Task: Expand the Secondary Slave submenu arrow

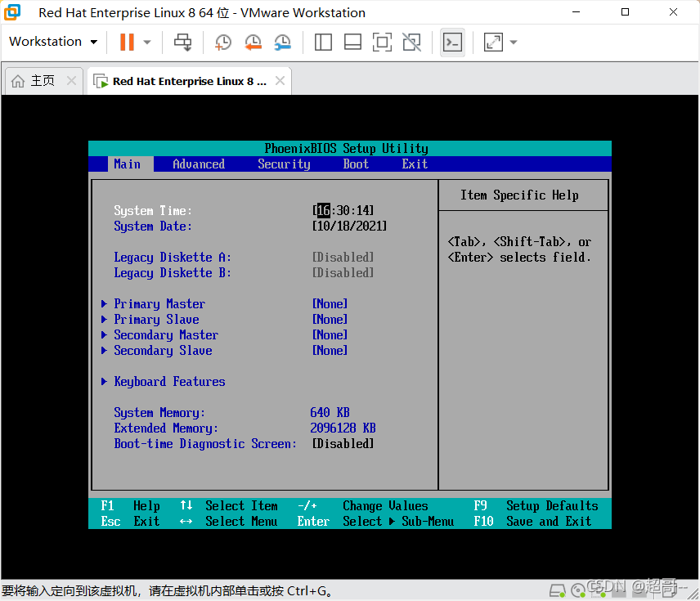Action: click(x=104, y=351)
